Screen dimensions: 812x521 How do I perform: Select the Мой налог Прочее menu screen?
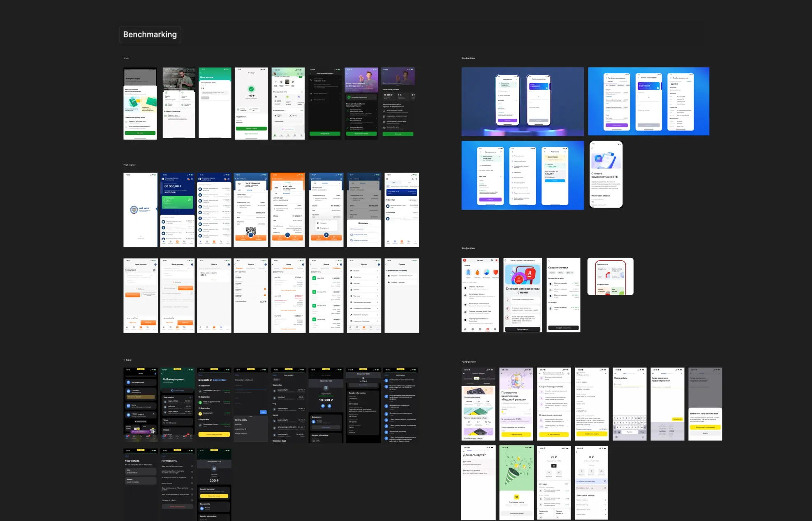(364, 296)
